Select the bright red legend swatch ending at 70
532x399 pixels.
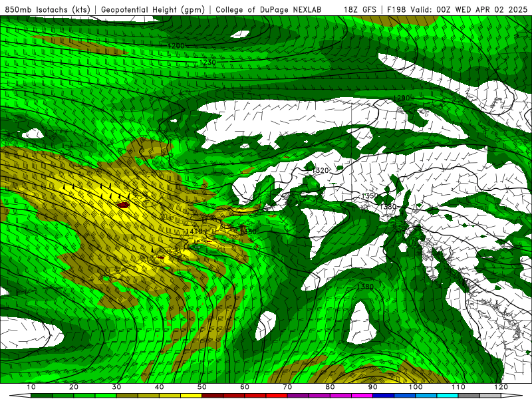point(277,396)
